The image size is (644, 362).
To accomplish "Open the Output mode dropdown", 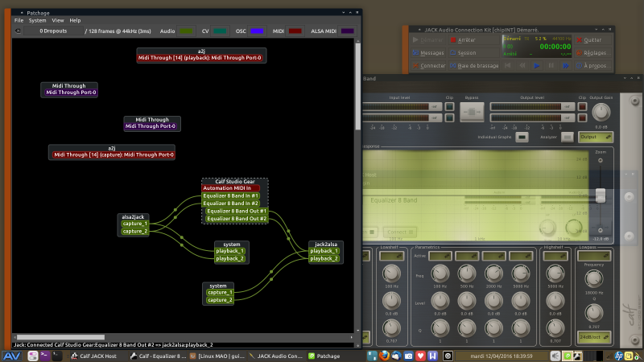I will 596,137.
